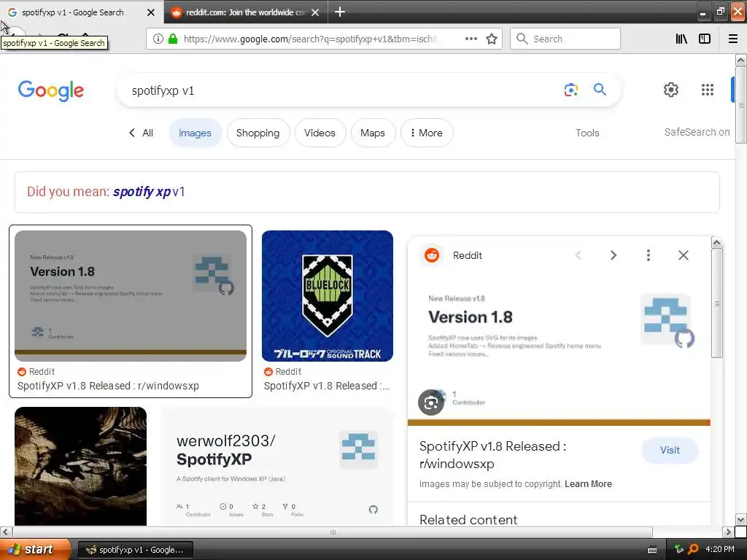Screen dimensions: 747x560
Task: Select Images search tab
Action: pyautogui.click(x=195, y=133)
